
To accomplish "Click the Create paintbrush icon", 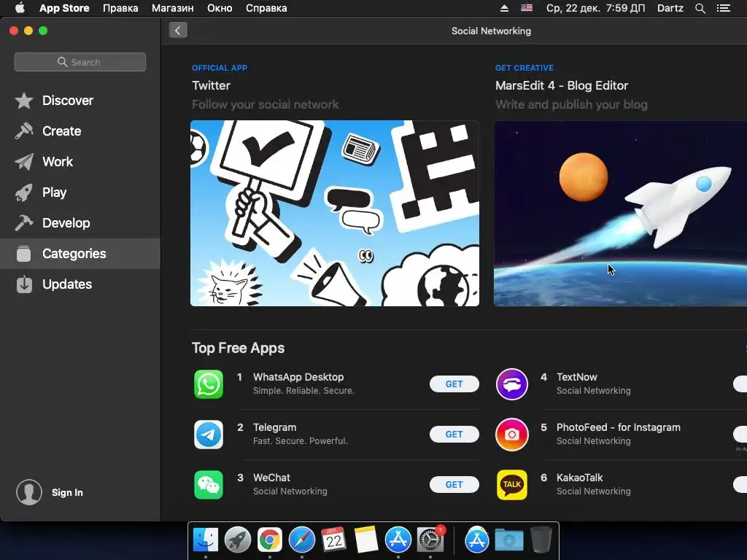I will point(24,131).
